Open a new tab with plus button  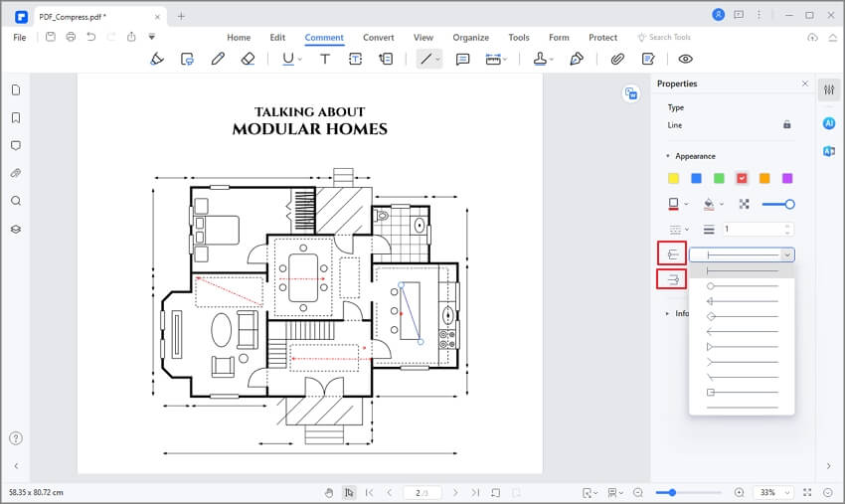[x=181, y=16]
